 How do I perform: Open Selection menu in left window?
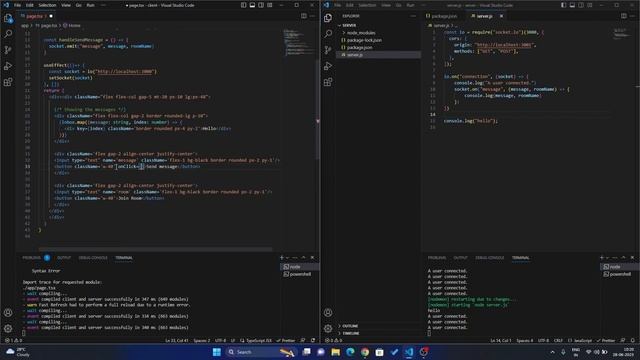47,5
